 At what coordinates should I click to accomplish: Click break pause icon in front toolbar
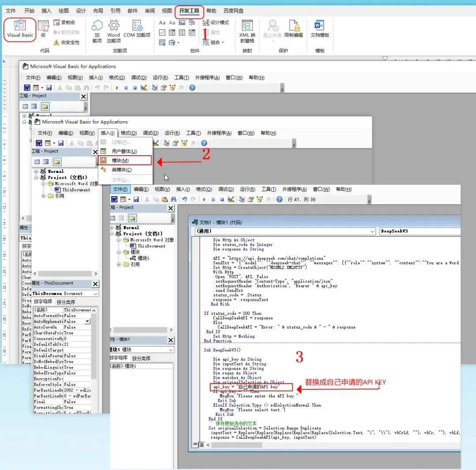click(x=213, y=199)
